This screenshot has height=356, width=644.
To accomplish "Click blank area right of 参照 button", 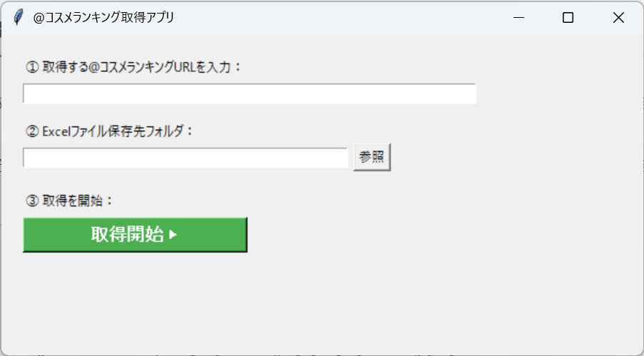I will pos(499,158).
